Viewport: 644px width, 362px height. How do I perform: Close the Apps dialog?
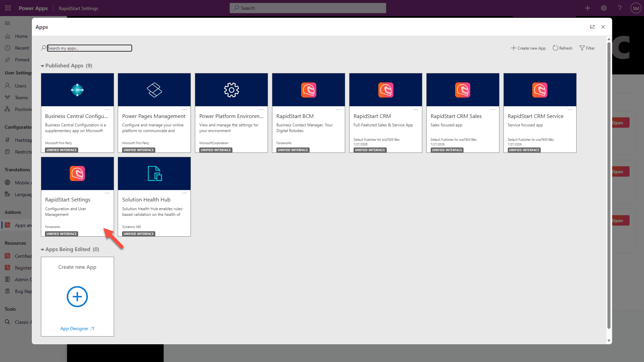[603, 27]
